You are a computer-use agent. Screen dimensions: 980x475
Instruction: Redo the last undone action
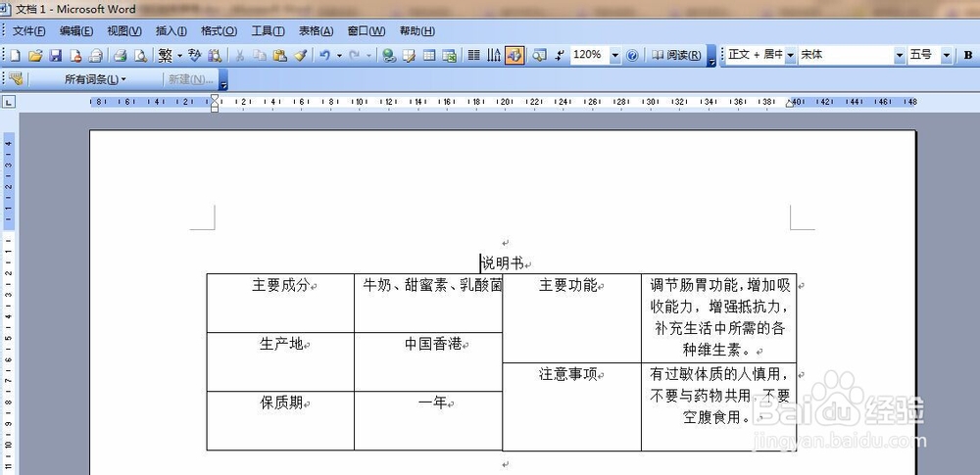point(355,56)
